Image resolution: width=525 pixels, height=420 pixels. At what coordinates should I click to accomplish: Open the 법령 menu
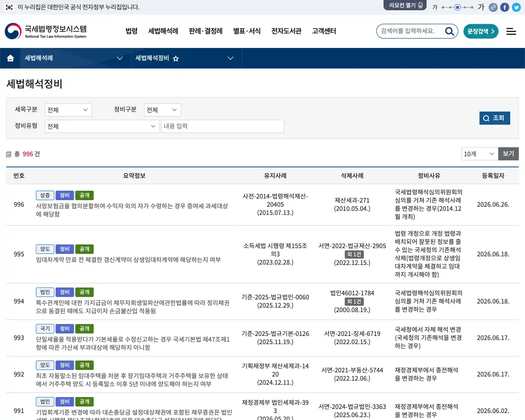click(132, 31)
